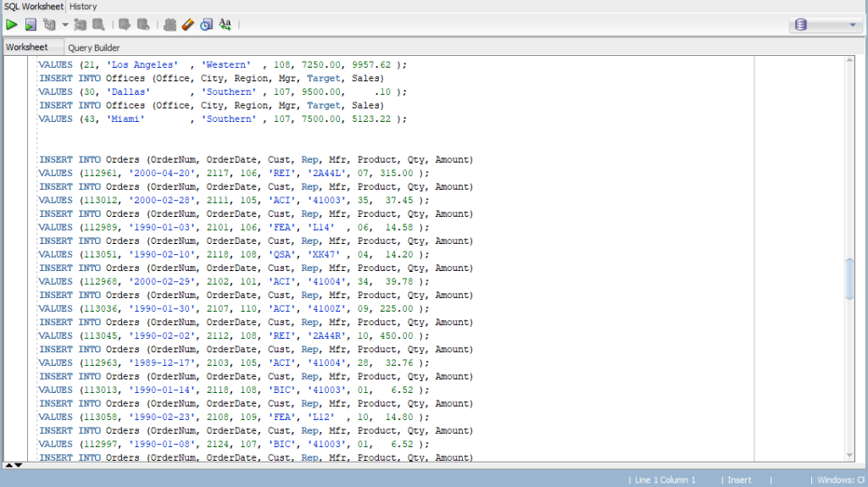The height and width of the screenshot is (487, 868).
Task: Click the down splitter arrow at bottom left
Action: coord(19,466)
